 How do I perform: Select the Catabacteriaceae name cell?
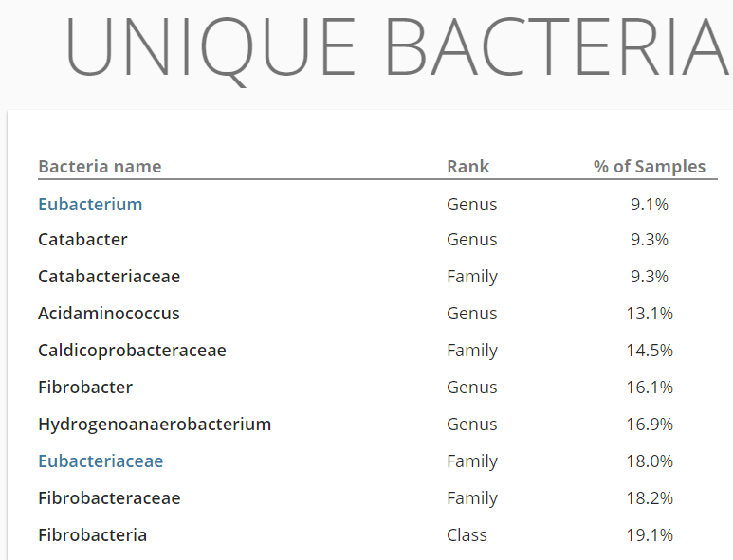109,277
